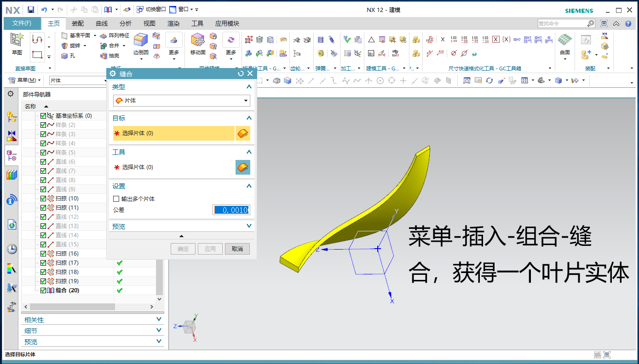
Task: Switch to the 装配 ribbon tab
Action: click(x=78, y=23)
